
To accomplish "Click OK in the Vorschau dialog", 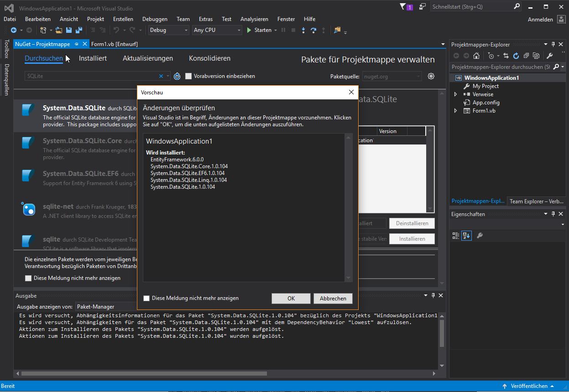I will click(291, 299).
